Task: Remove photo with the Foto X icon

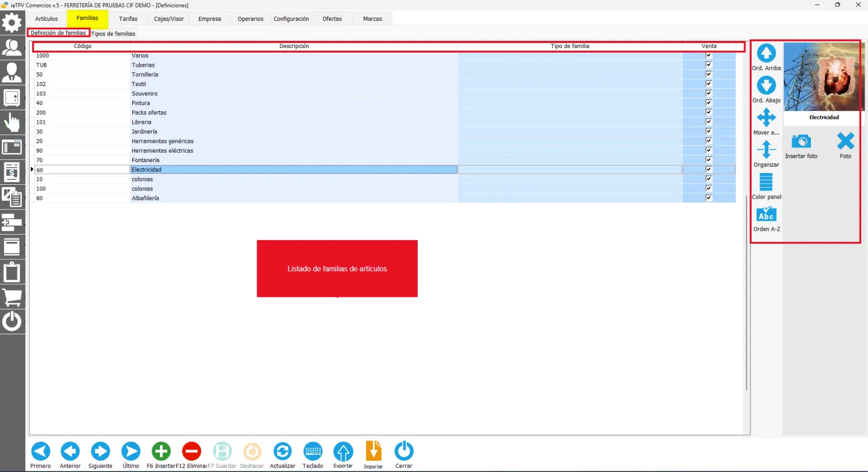Action: point(845,141)
